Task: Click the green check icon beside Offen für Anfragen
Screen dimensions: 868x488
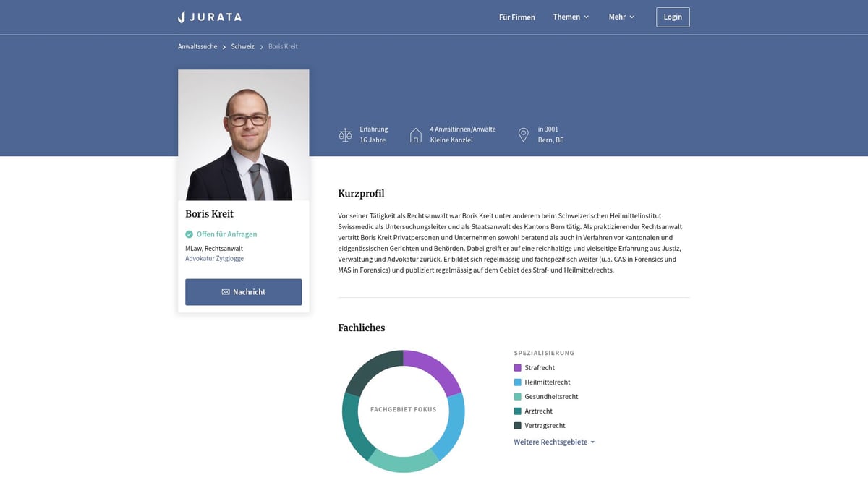Action: pos(190,234)
